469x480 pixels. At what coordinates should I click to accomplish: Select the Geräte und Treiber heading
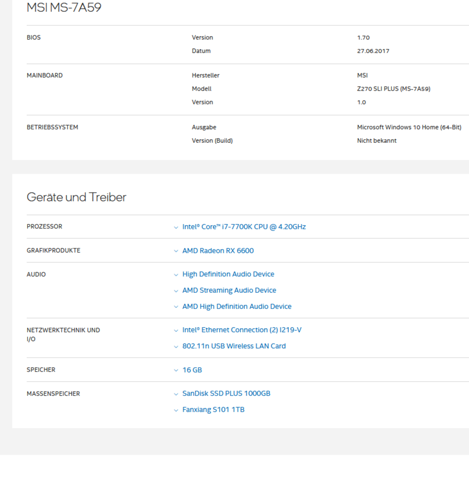tap(76, 197)
